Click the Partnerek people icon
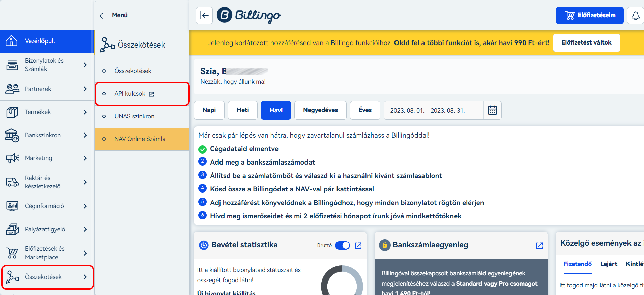Image resolution: width=644 pixels, height=295 pixels. pyautogui.click(x=12, y=89)
